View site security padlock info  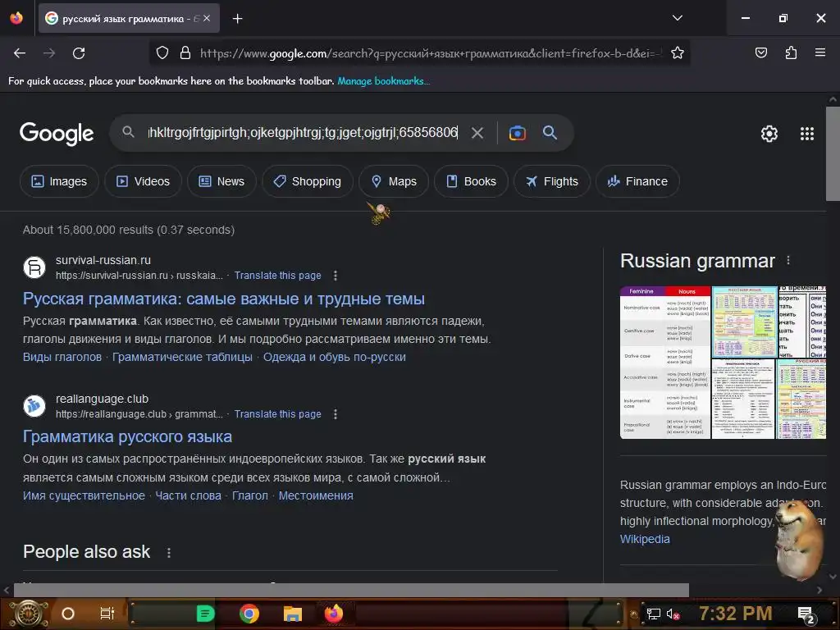coord(185,52)
